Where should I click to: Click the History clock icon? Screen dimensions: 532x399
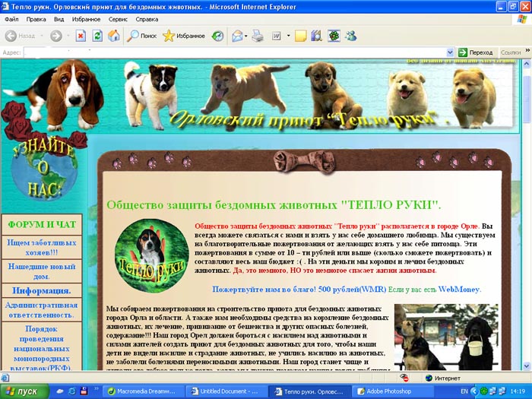pyautogui.click(x=217, y=36)
